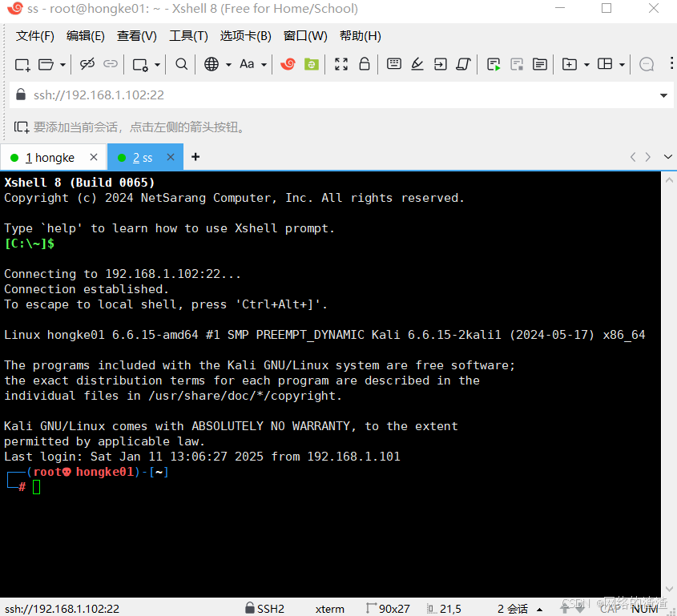
Task: Launch Xmanager via the red swirl icon
Action: coord(288,64)
